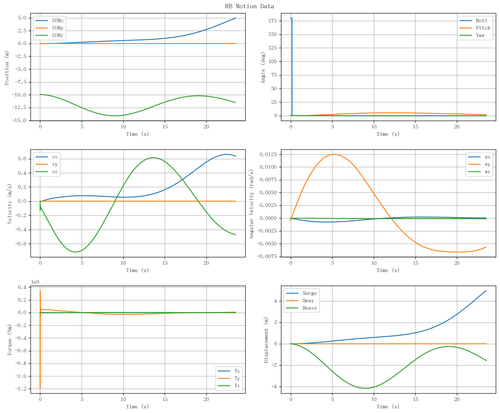The image size is (500, 413).
Task: Click "Time (s)" label under Position plot
Action: point(138,134)
